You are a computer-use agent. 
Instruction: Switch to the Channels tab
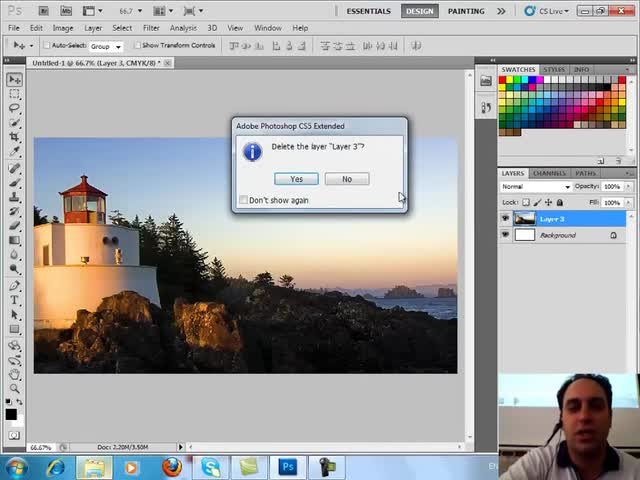[x=549, y=173]
